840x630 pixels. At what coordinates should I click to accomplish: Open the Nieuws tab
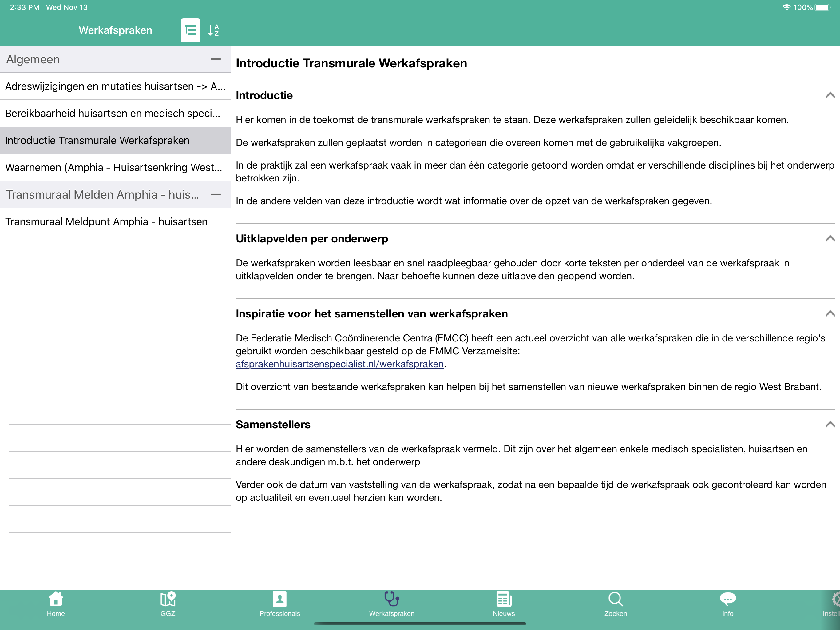pyautogui.click(x=504, y=604)
